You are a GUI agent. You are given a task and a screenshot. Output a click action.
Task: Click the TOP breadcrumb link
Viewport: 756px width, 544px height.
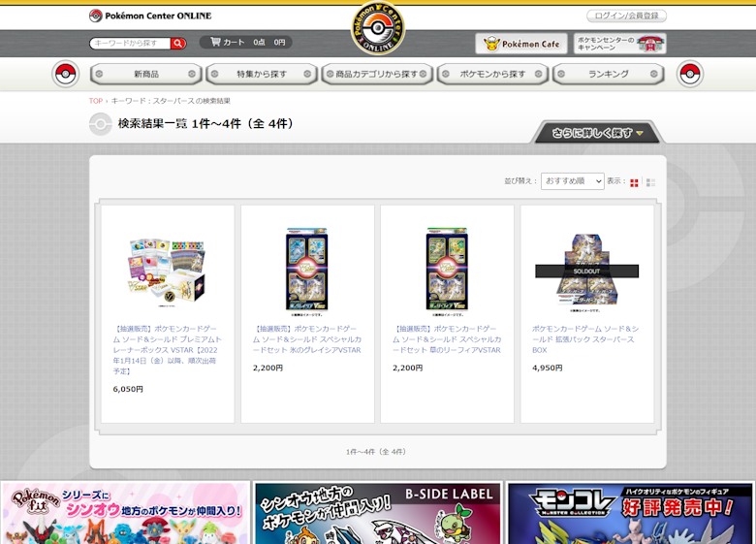pyautogui.click(x=96, y=101)
